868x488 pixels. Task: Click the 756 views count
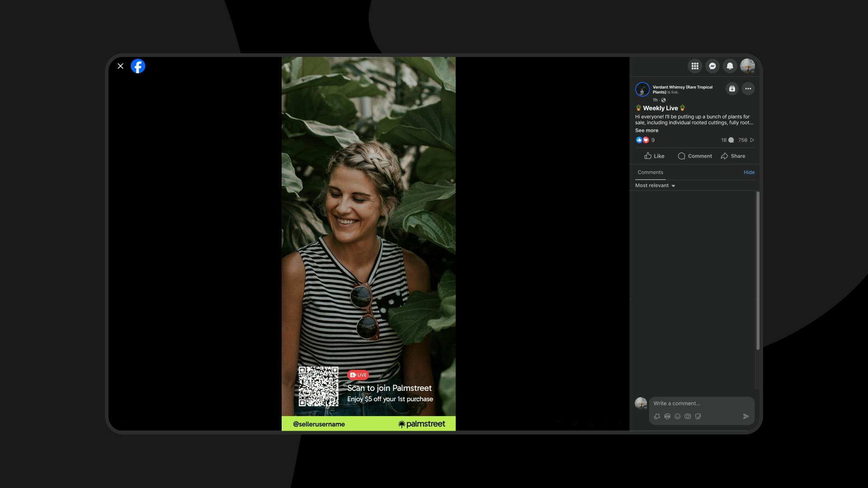coord(746,140)
